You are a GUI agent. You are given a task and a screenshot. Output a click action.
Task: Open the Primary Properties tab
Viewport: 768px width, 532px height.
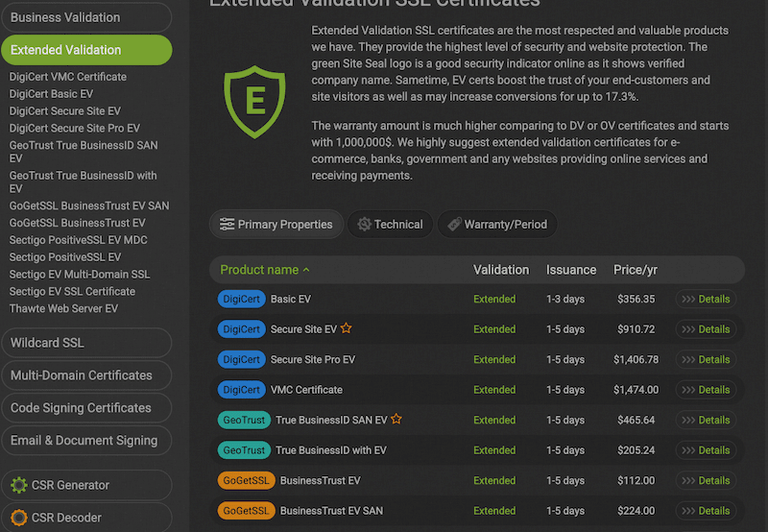[276, 225]
